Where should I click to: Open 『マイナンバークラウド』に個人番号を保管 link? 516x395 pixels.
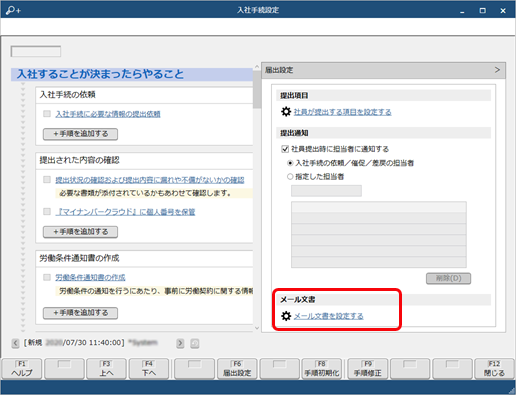click(125, 212)
